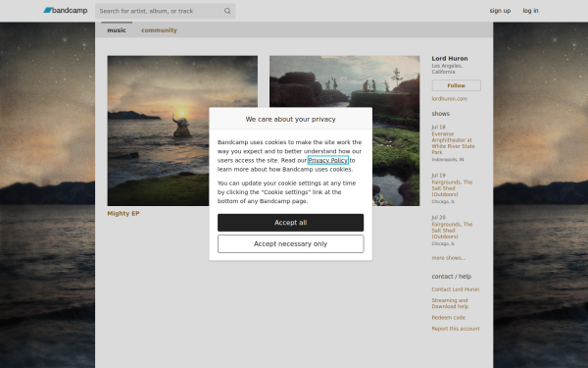
Task: Switch to the community tab
Action: pyautogui.click(x=159, y=30)
